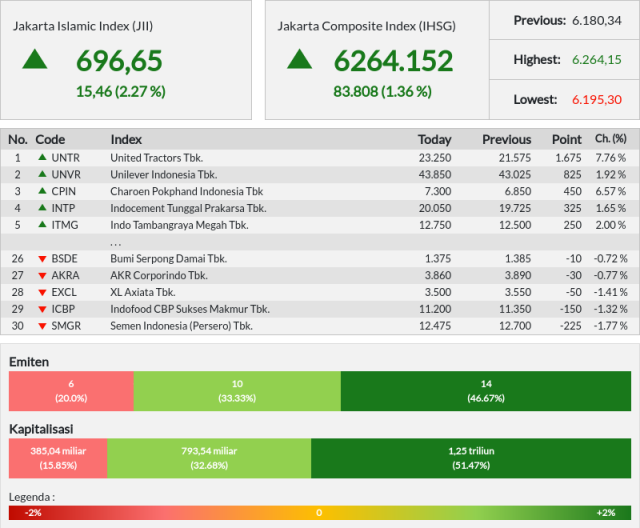Click the up arrow icon for ITMG
Screen dimensions: 640x528
point(42,224)
